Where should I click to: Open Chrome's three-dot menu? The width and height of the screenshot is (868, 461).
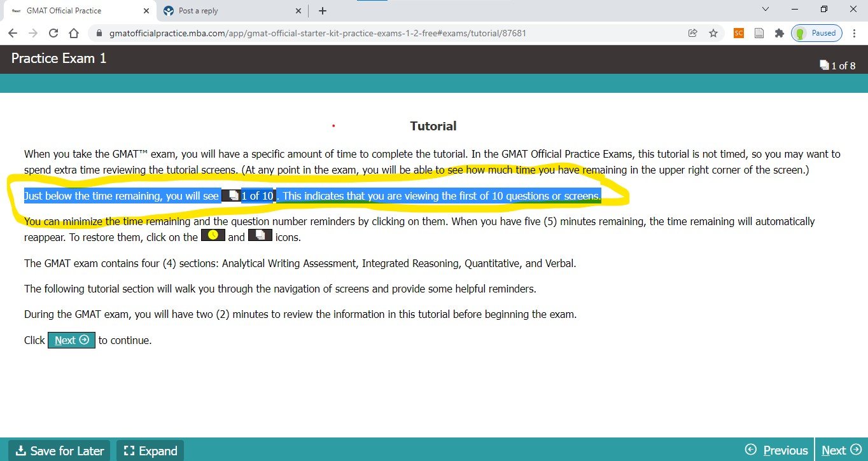854,32
